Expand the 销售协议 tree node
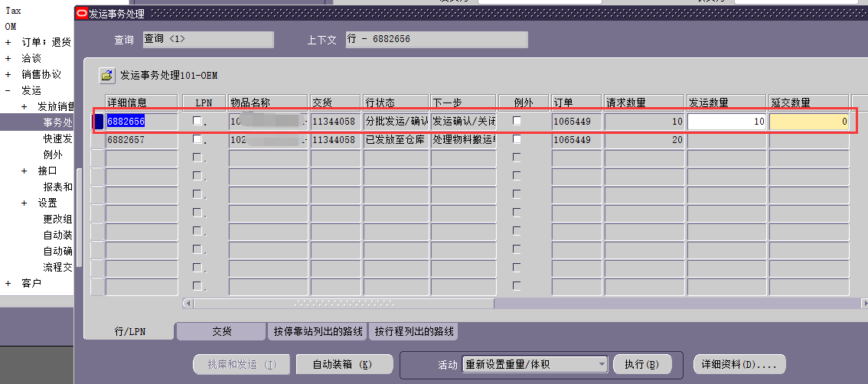 [8, 74]
